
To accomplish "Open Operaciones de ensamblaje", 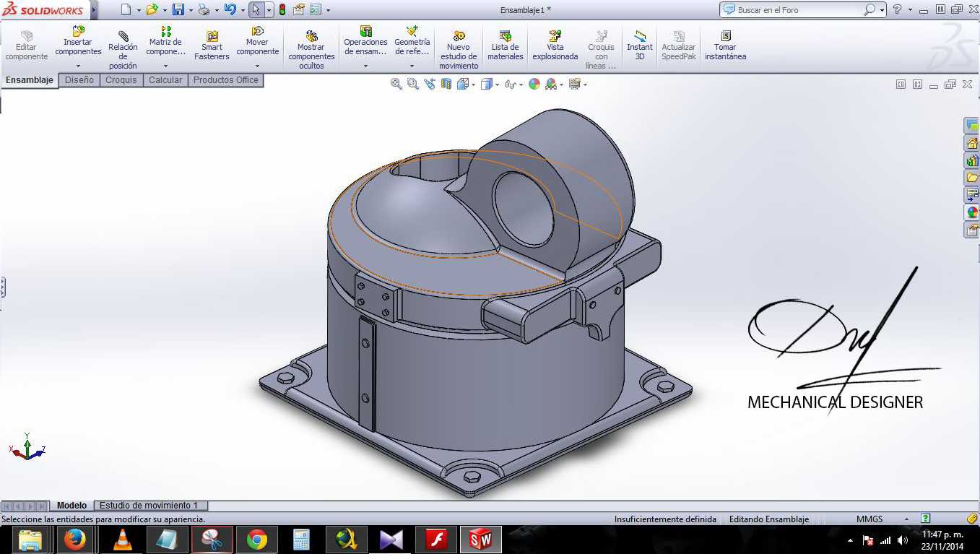I will tap(365, 41).
